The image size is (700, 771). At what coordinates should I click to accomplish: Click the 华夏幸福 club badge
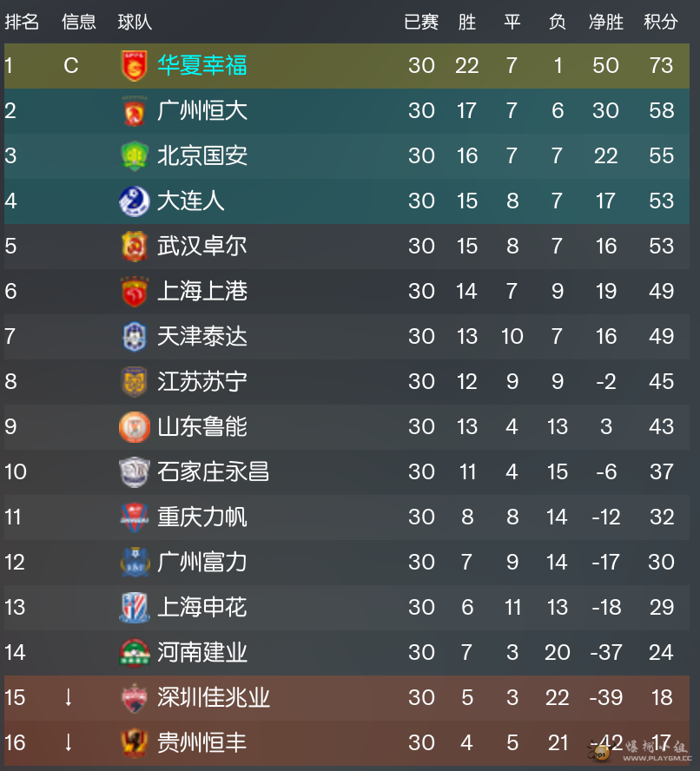(135, 66)
